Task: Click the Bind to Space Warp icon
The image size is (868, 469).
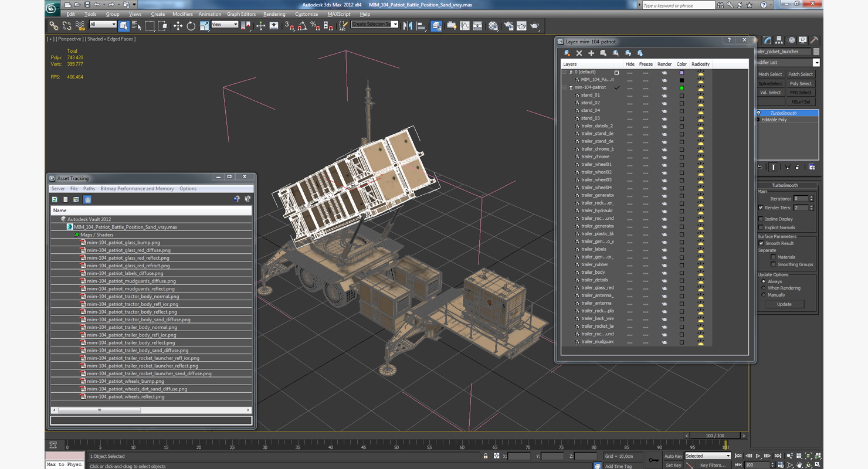Action: point(80,26)
